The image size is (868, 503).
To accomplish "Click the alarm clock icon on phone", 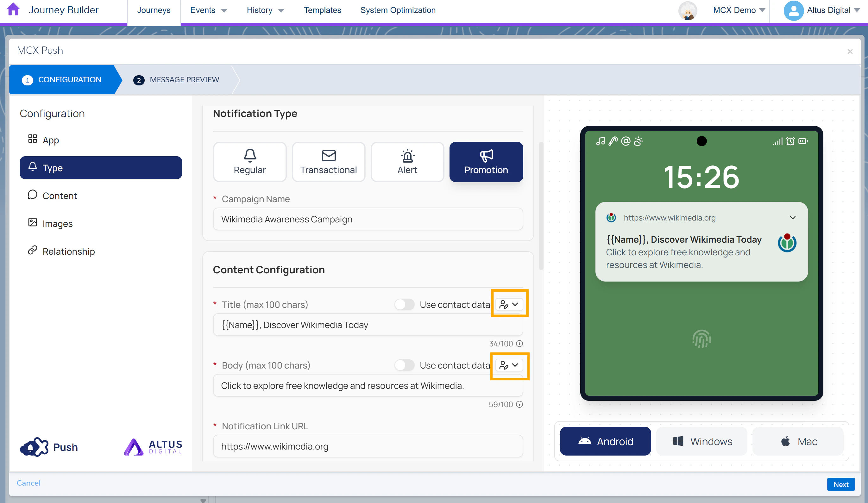I will tap(790, 141).
